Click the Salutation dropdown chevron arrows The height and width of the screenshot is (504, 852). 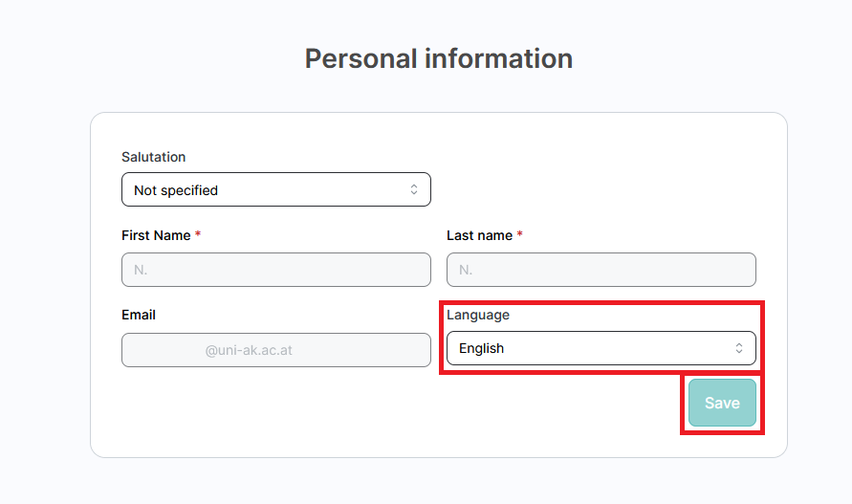414,189
